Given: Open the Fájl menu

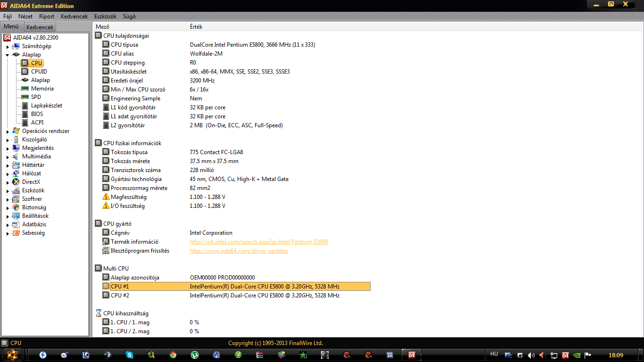Looking at the screenshot, I should pyautogui.click(x=8, y=16).
